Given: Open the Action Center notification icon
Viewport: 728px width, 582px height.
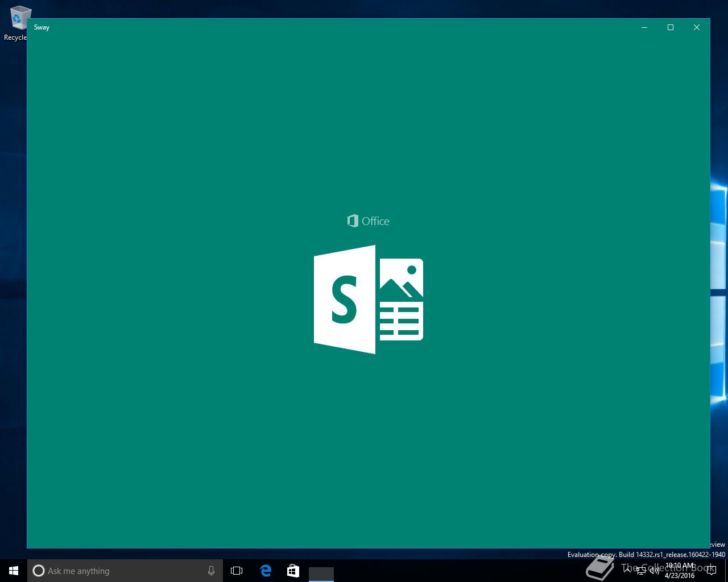Looking at the screenshot, I should click(711, 571).
